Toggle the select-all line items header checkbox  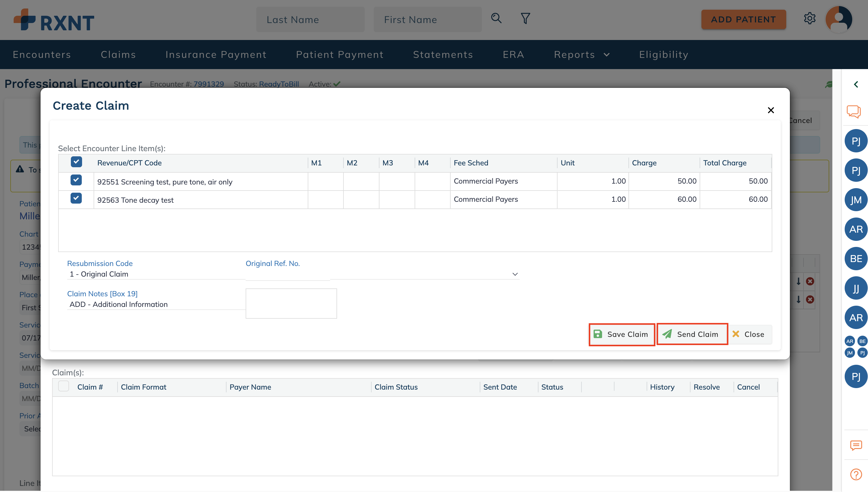pos(76,162)
